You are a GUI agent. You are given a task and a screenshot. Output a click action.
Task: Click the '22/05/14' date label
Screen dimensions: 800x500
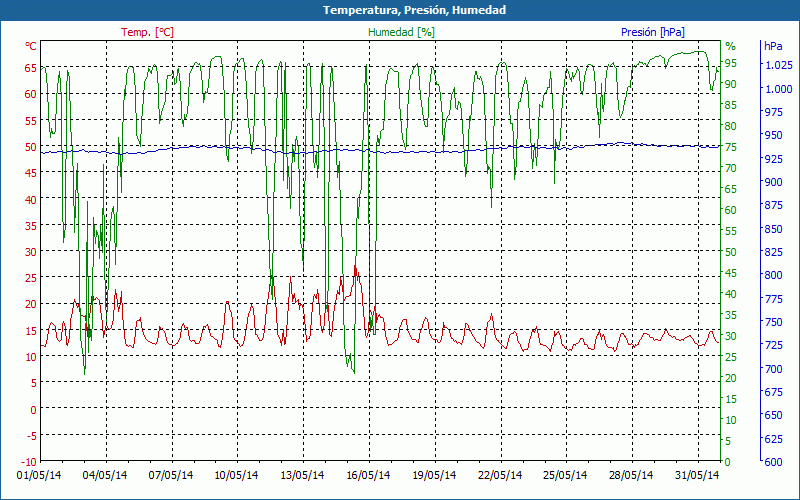pyautogui.click(x=501, y=475)
